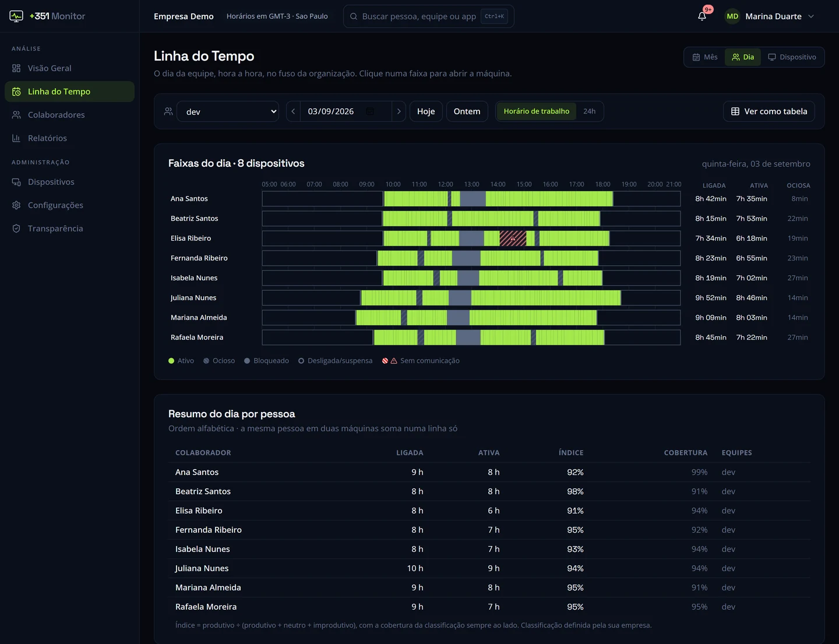Click the Empresa Demo organization name
Screen dimensions: 839x644
(184, 16)
